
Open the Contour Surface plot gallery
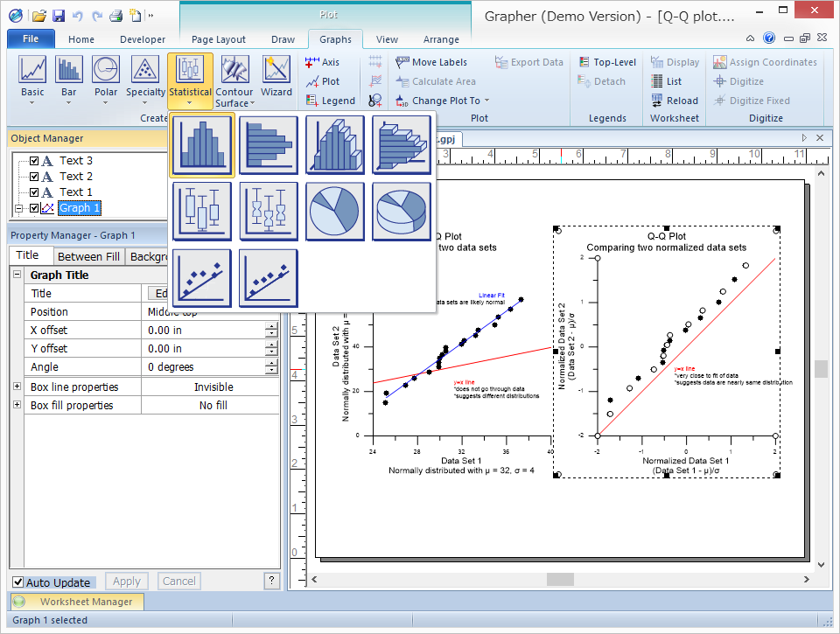click(234, 80)
